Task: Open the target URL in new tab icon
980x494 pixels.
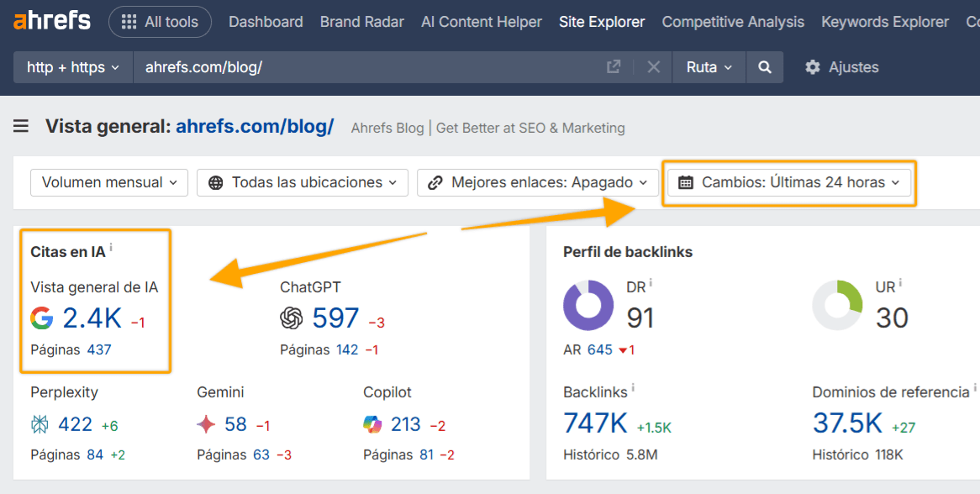Action: pyautogui.click(x=614, y=66)
